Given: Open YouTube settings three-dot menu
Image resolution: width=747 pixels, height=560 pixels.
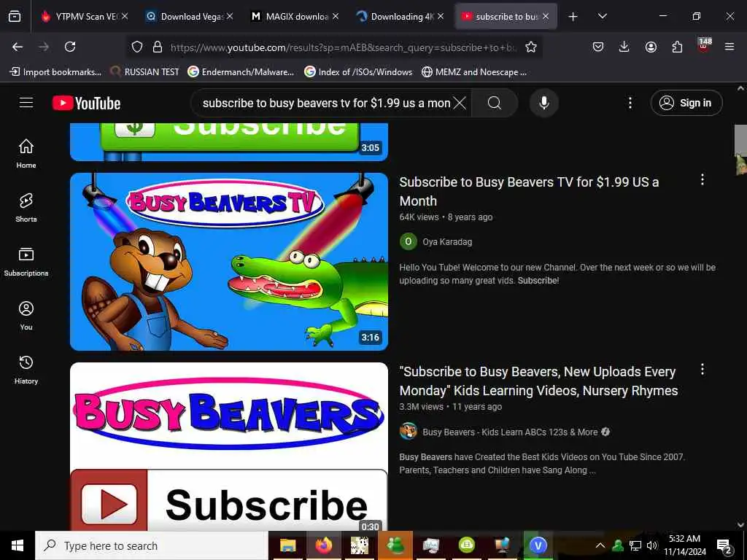Looking at the screenshot, I should pos(630,103).
